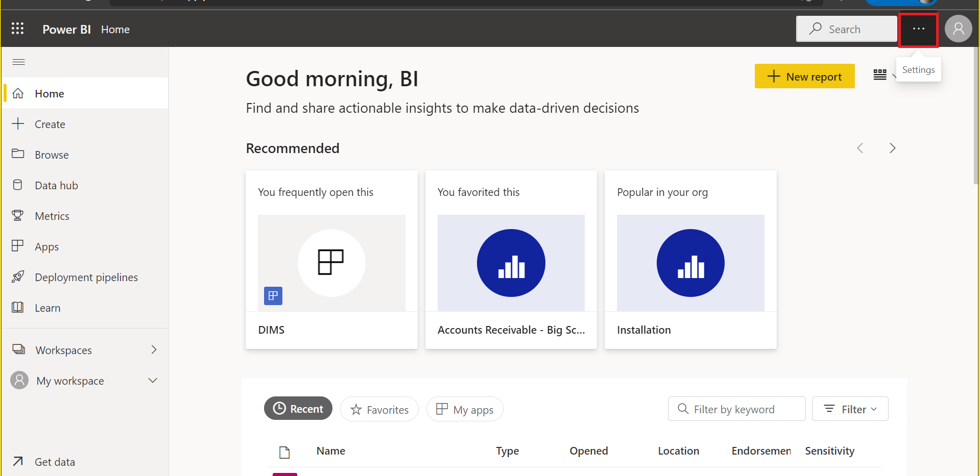This screenshot has width=980, height=476.
Task: Open Home in the navigation pane
Action: tap(86, 93)
